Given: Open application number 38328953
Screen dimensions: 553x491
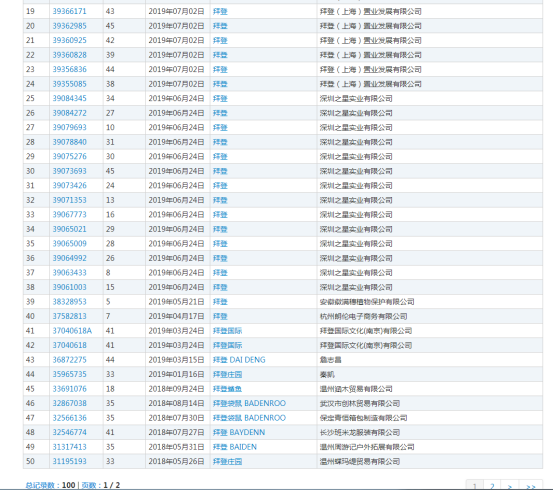Looking at the screenshot, I should point(69,302).
